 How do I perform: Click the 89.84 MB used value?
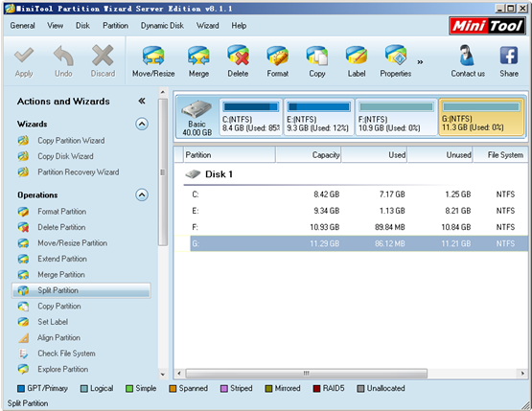click(x=390, y=227)
